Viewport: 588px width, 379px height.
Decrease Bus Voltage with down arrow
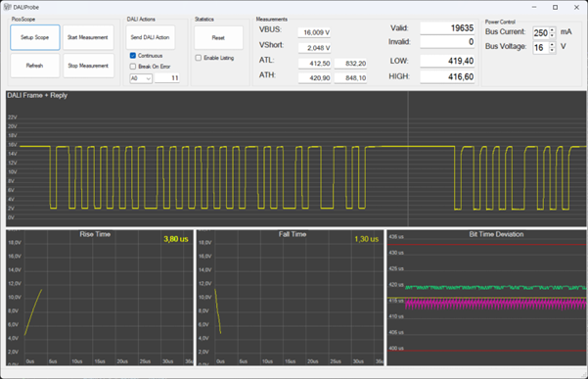552,50
